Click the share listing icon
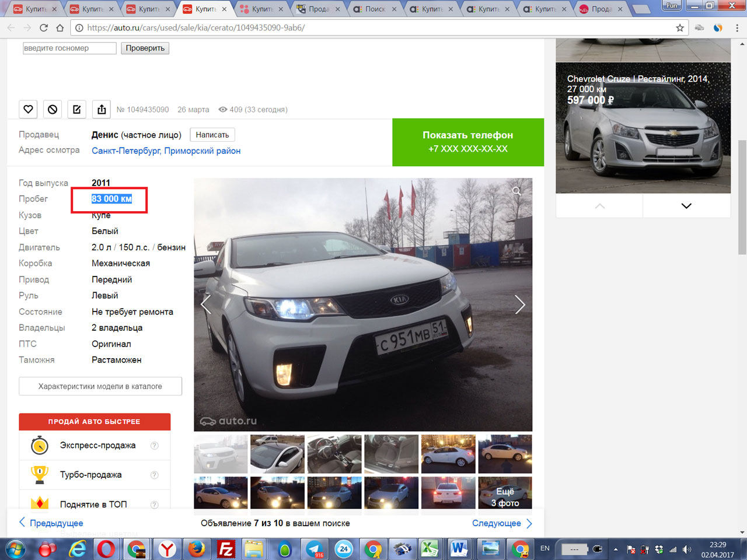Screen dimensions: 747x560 (x=102, y=109)
